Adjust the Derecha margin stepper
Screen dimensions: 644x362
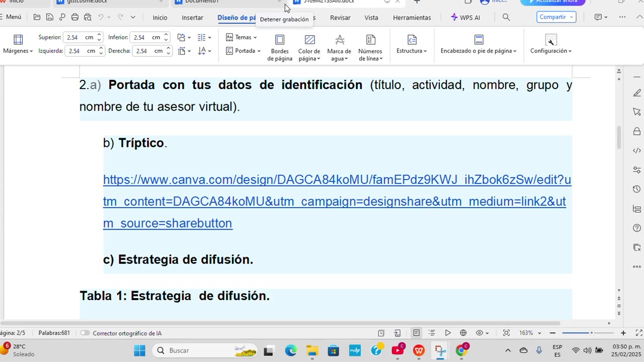[x=169, y=51]
